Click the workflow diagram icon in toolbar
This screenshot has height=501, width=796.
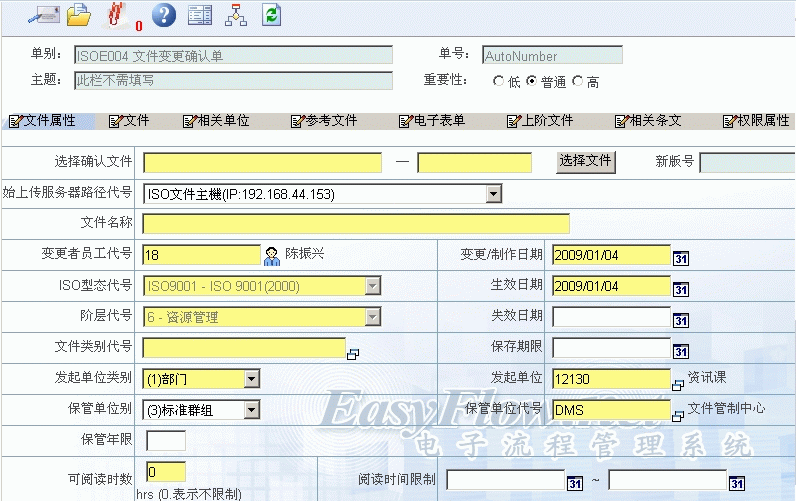click(235, 15)
